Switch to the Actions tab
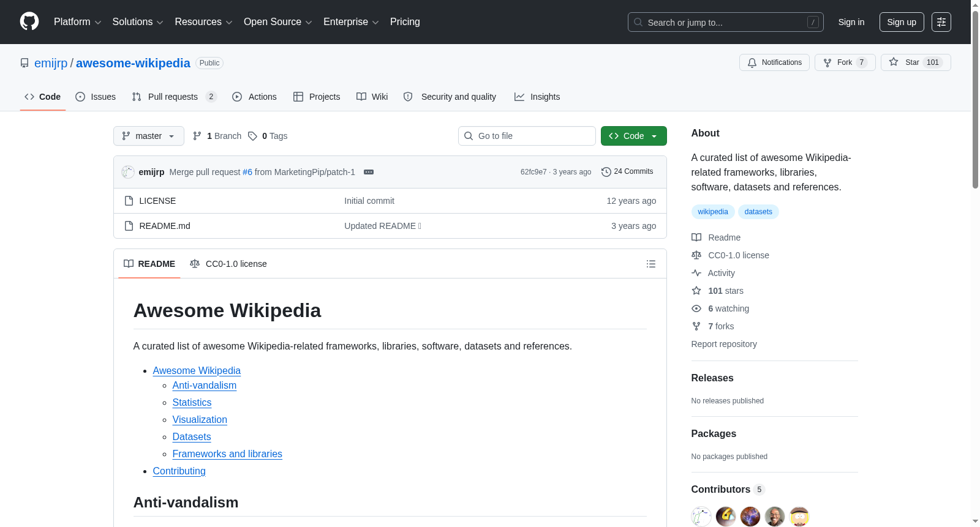This screenshot has height=527, width=980. coord(255,97)
